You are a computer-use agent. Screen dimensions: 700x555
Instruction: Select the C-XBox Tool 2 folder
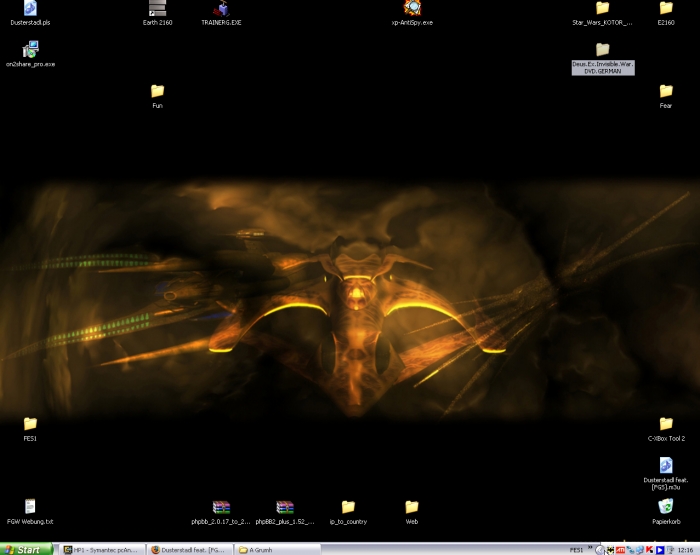666,429
